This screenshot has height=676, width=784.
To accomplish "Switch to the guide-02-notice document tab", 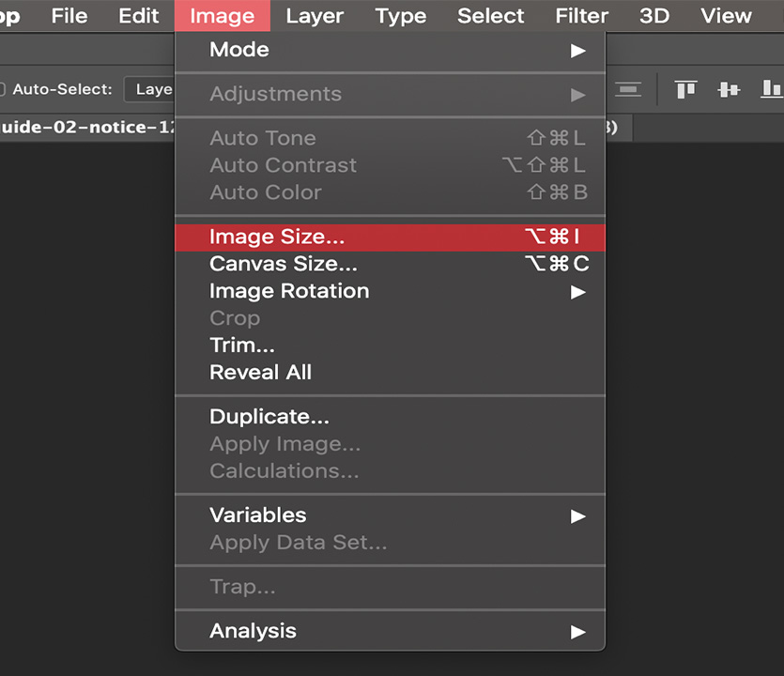I will [87, 128].
